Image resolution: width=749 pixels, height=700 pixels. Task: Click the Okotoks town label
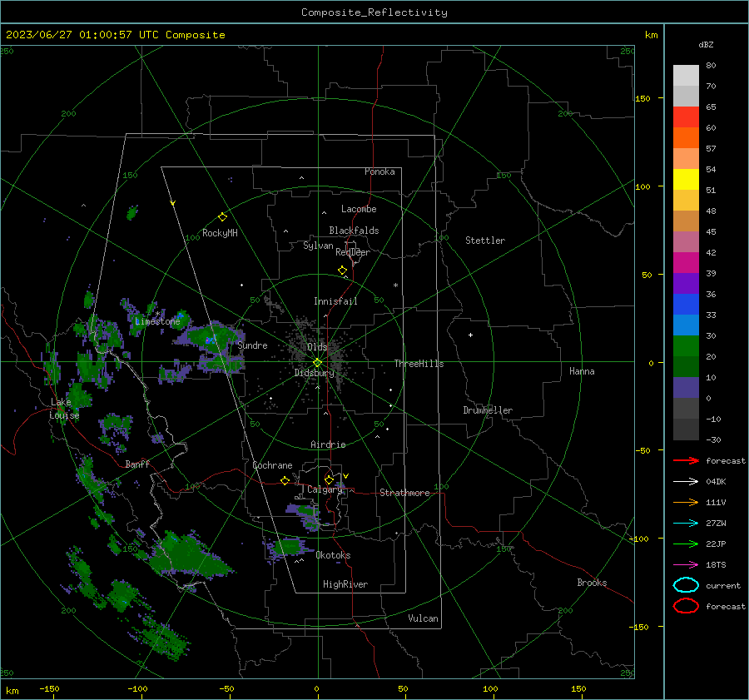(333, 555)
